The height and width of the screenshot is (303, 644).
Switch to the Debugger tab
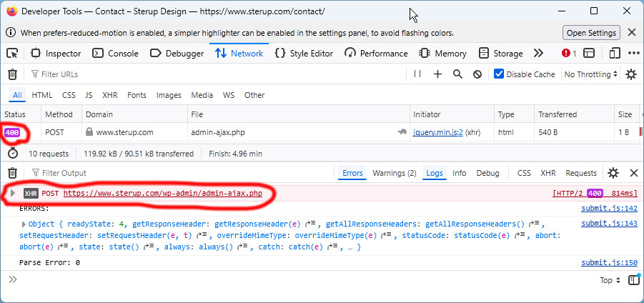pos(177,54)
